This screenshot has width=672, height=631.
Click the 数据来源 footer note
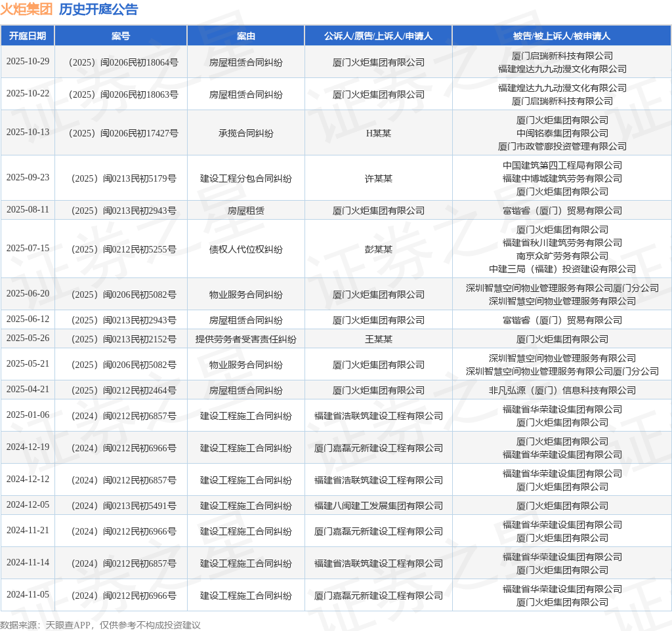[100, 625]
